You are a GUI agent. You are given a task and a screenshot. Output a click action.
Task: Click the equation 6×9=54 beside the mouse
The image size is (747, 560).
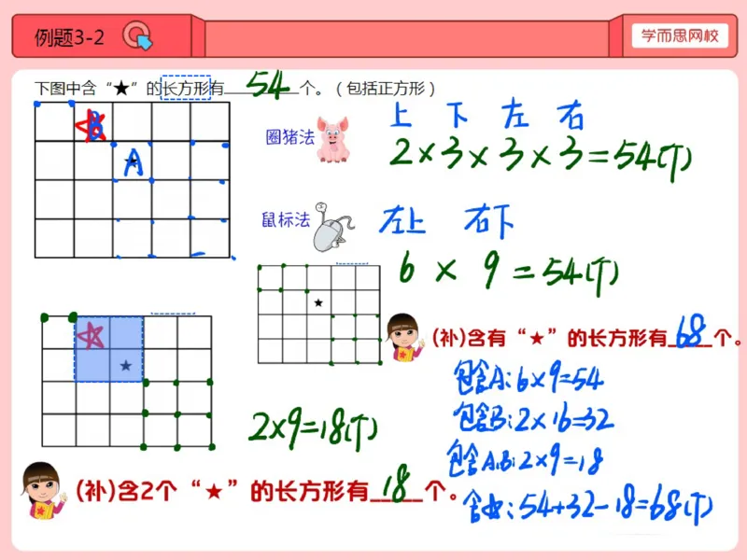coord(509,273)
